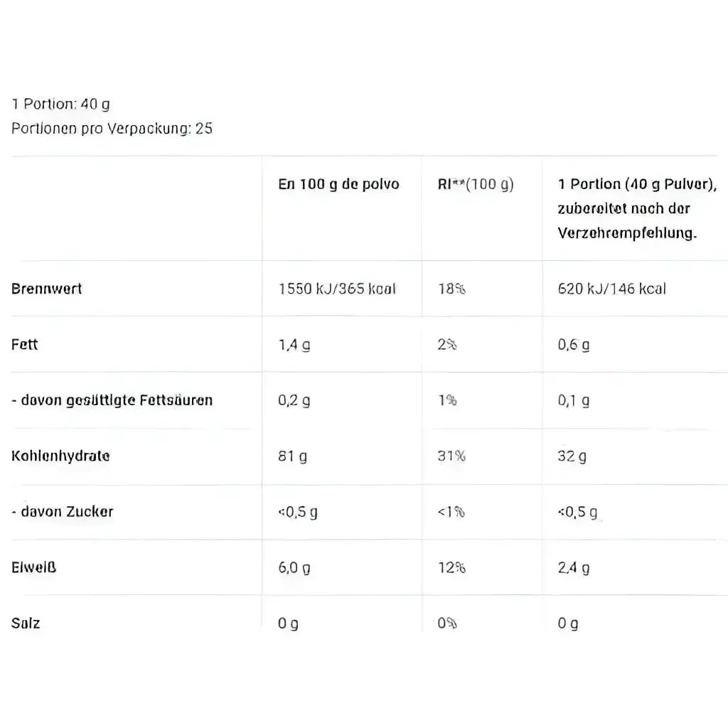Select the 'Brennwert' row label
This screenshot has height=728, width=728.
pos(47,289)
